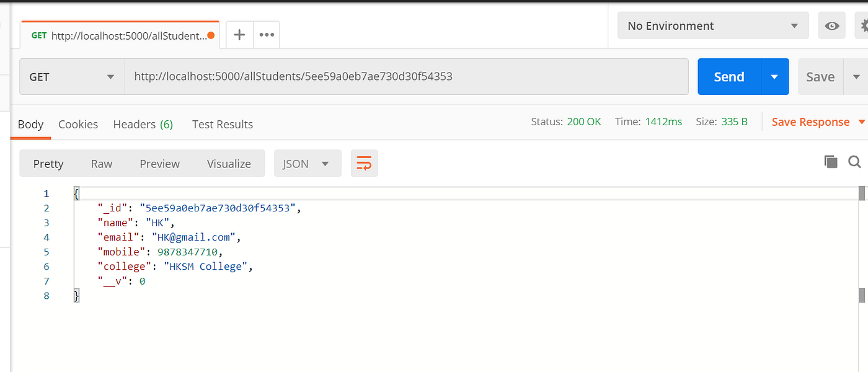This screenshot has width=868, height=372.
Task: Select the Visualize response view
Action: click(x=228, y=163)
